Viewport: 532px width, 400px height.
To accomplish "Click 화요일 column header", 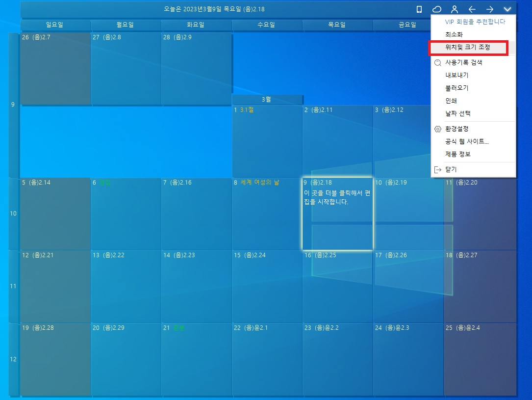I will (197, 25).
